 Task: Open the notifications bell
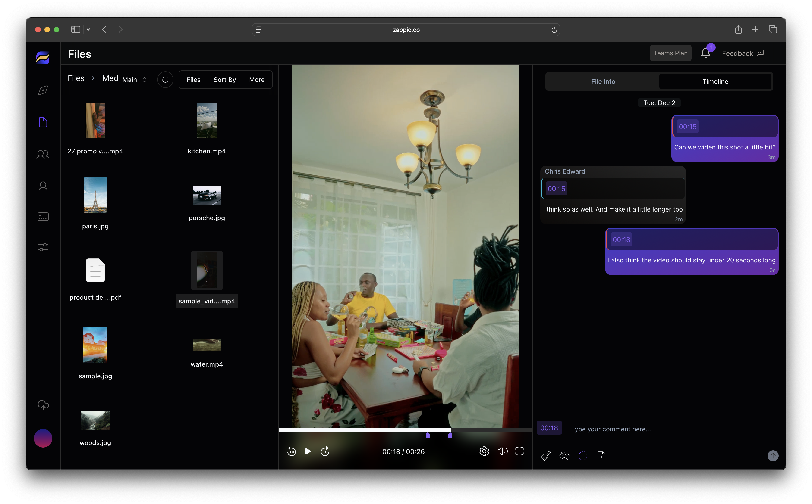(x=705, y=53)
